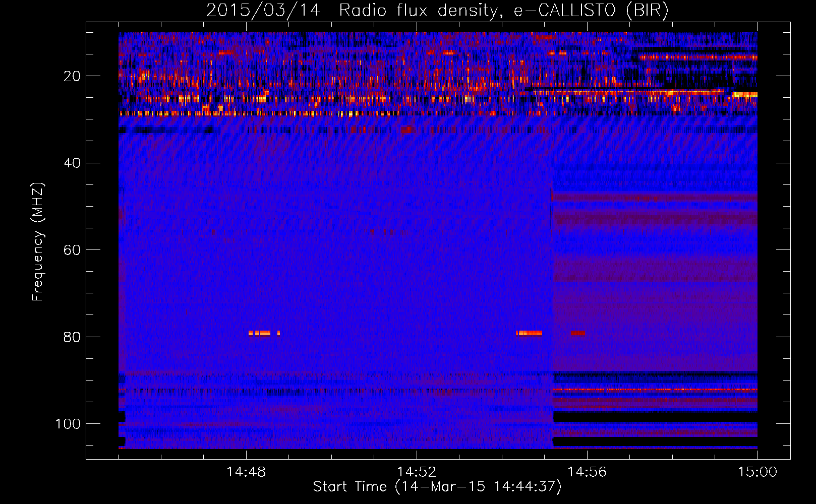Click the time tick label 14:48
Image resolution: width=816 pixels, height=504 pixels.
(x=246, y=472)
